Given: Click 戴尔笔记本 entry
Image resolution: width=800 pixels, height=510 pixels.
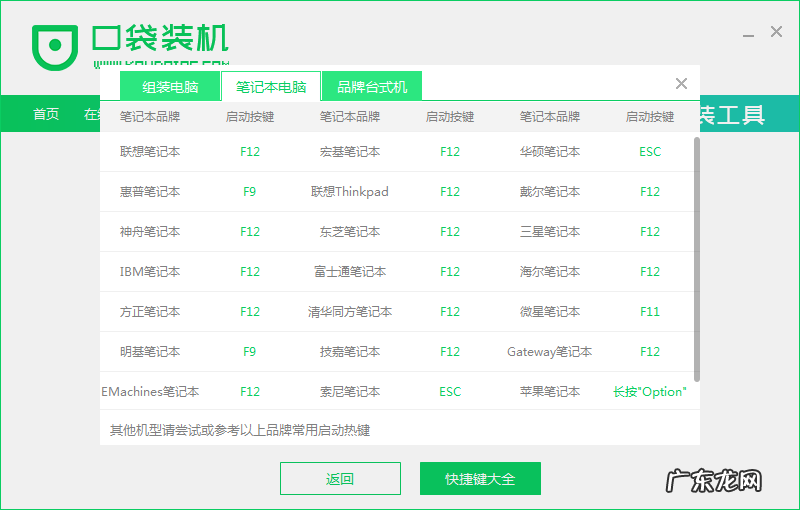Looking at the screenshot, I should pyautogui.click(x=550, y=191).
